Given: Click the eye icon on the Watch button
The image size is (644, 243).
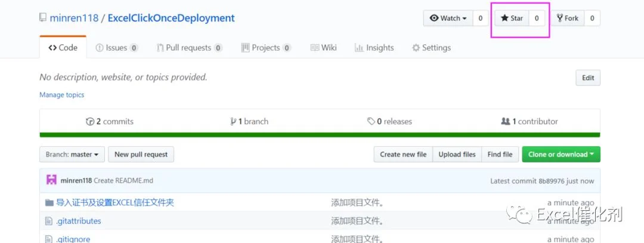Looking at the screenshot, I should [x=434, y=18].
